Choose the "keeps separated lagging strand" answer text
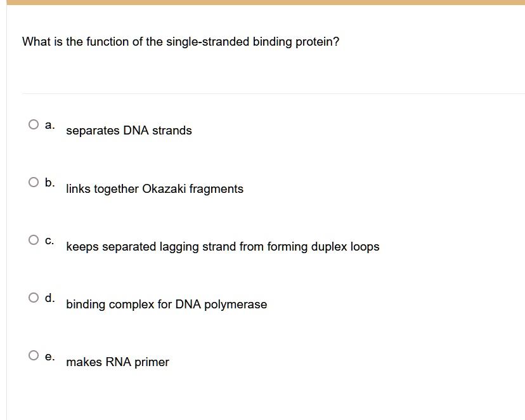This screenshot has width=525, height=420. pos(223,247)
